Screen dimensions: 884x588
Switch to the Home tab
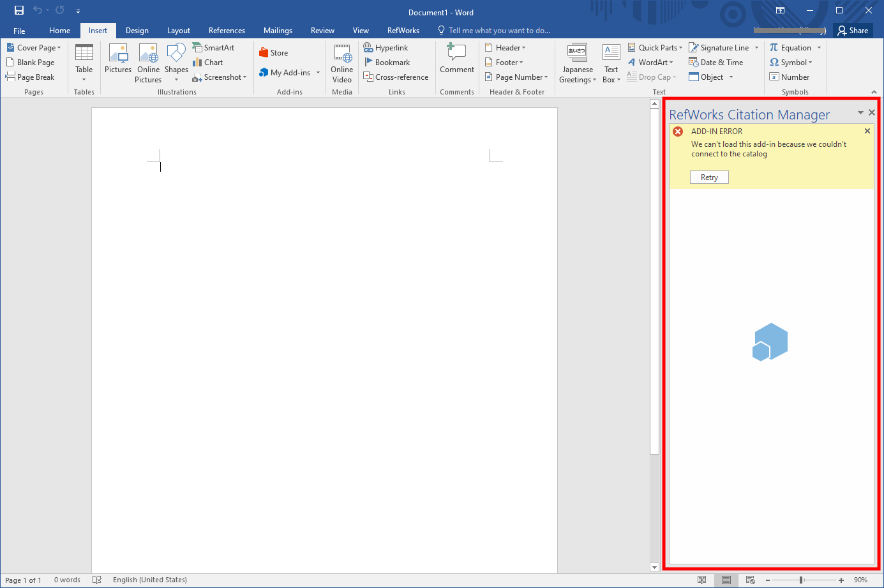(x=59, y=31)
